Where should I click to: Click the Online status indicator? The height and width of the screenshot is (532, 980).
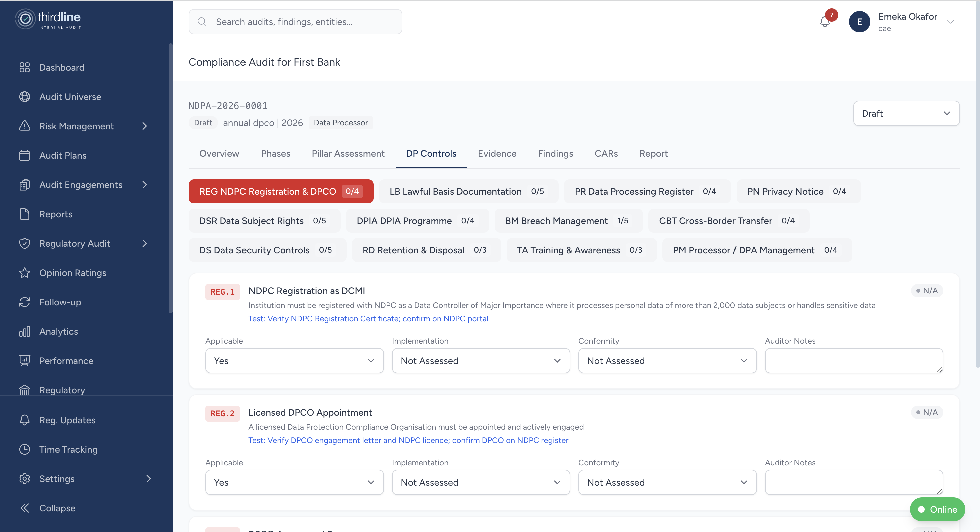click(937, 509)
